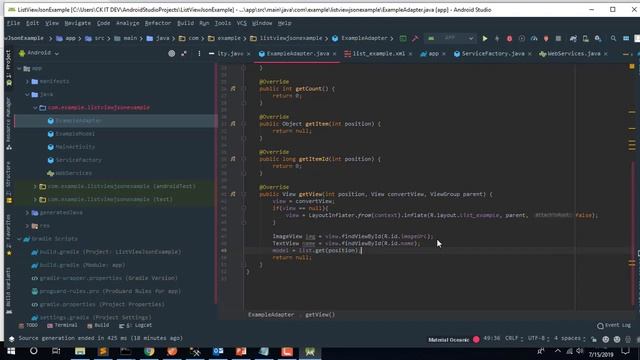The width and height of the screenshot is (640, 360).
Task: Click ExampleAdapter in the bottom breadcrumb
Action: coord(271,315)
